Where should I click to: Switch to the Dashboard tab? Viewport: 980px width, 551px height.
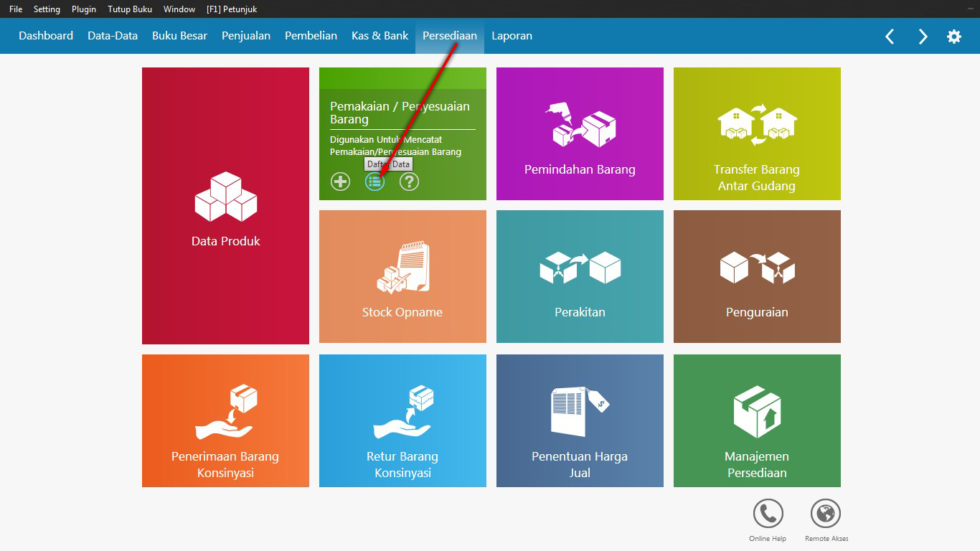46,36
